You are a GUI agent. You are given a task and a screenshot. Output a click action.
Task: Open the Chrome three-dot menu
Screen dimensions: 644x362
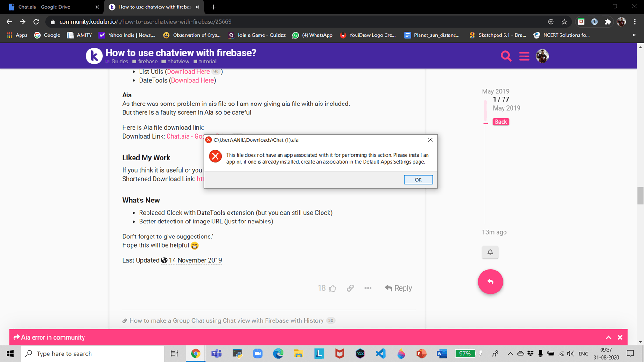coord(635,21)
